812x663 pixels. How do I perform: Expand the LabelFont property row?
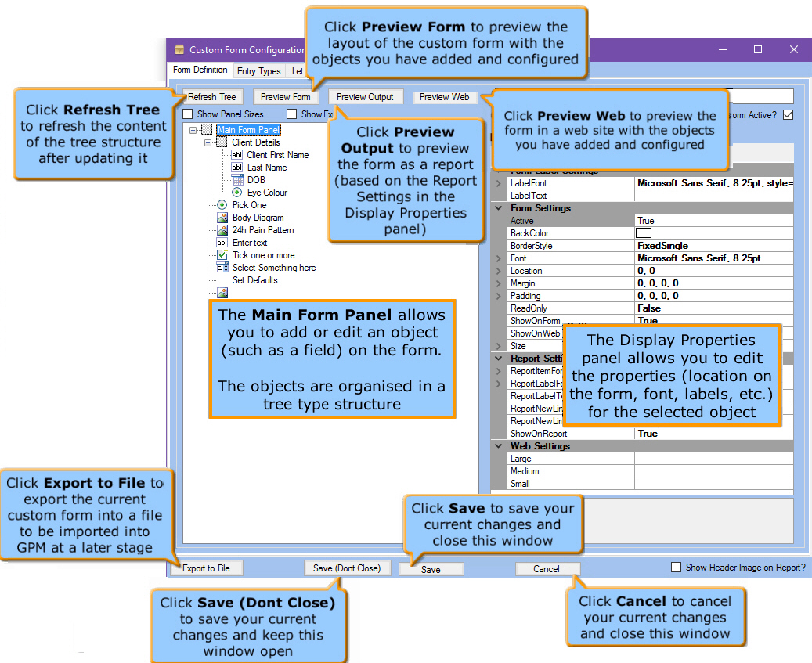[x=498, y=183]
